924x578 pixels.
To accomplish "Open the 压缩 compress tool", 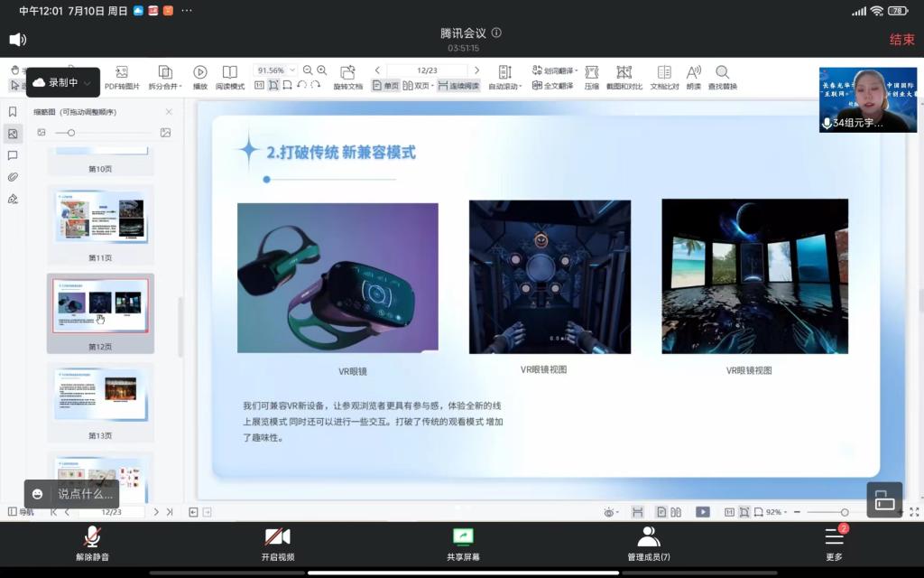I will [592, 78].
